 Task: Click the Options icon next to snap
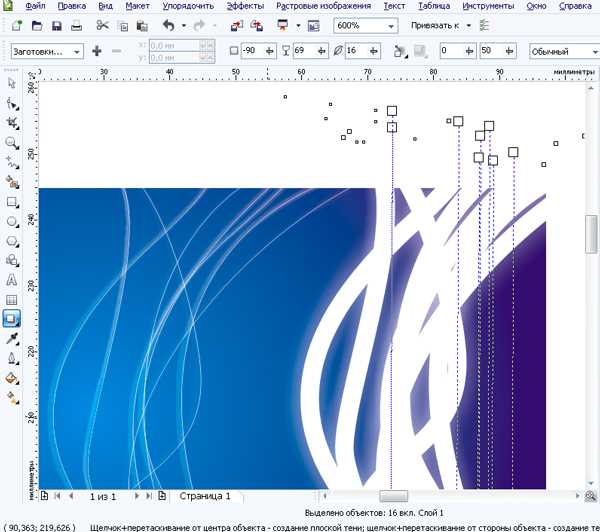(484, 26)
